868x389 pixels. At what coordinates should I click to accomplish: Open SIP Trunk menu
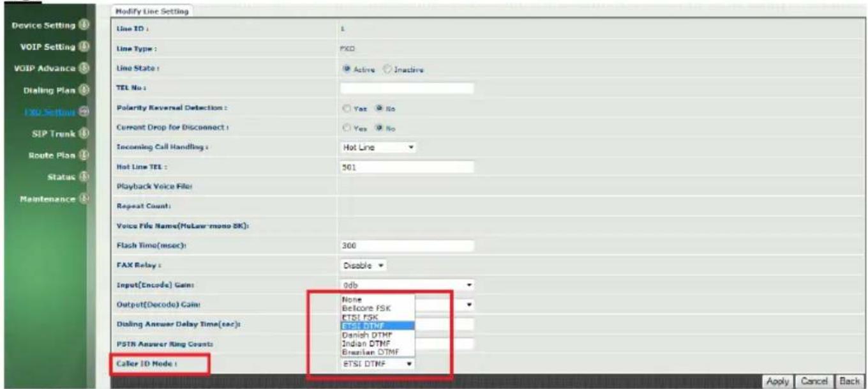point(54,133)
